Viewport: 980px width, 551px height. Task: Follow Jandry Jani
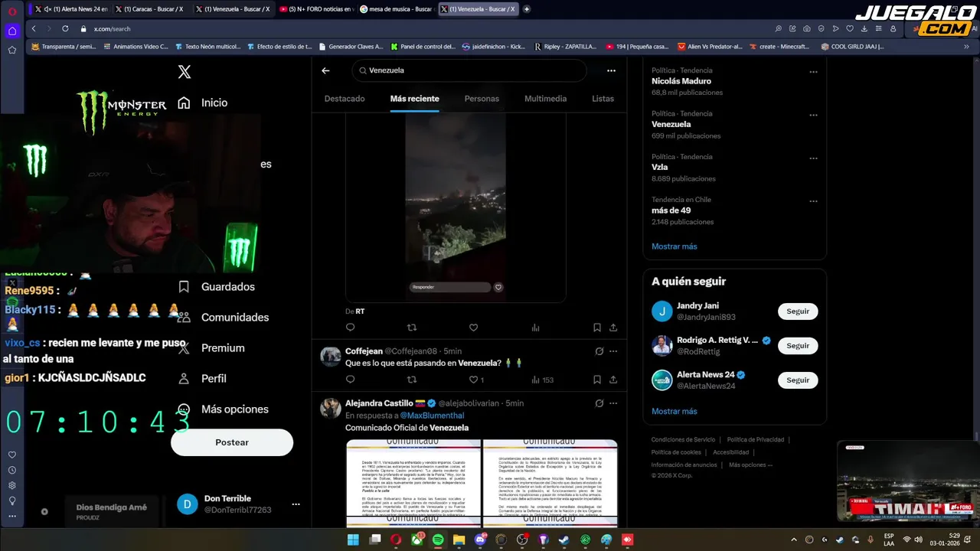coord(798,311)
